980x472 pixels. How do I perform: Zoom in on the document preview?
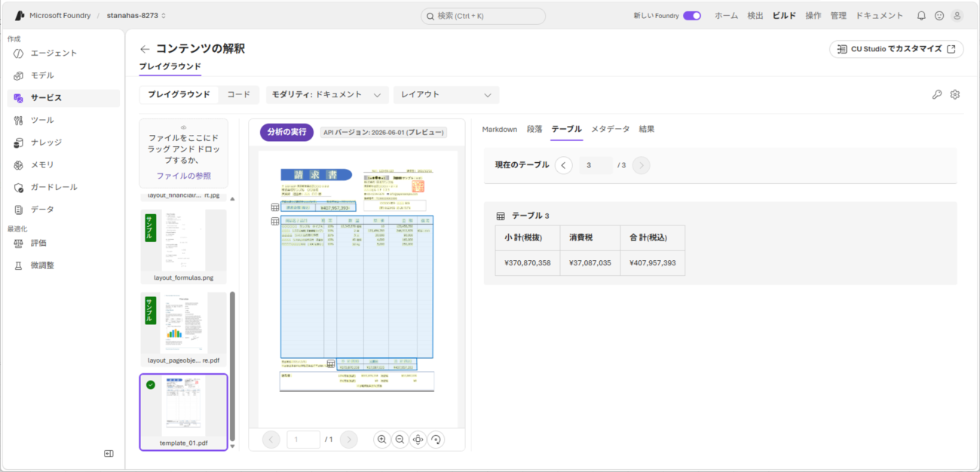click(382, 440)
